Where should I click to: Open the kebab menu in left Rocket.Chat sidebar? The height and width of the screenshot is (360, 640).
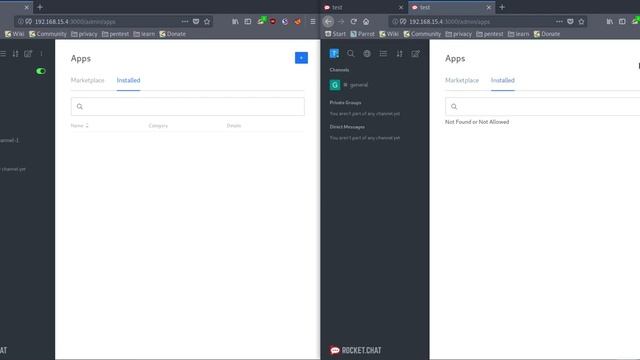click(x=41, y=53)
